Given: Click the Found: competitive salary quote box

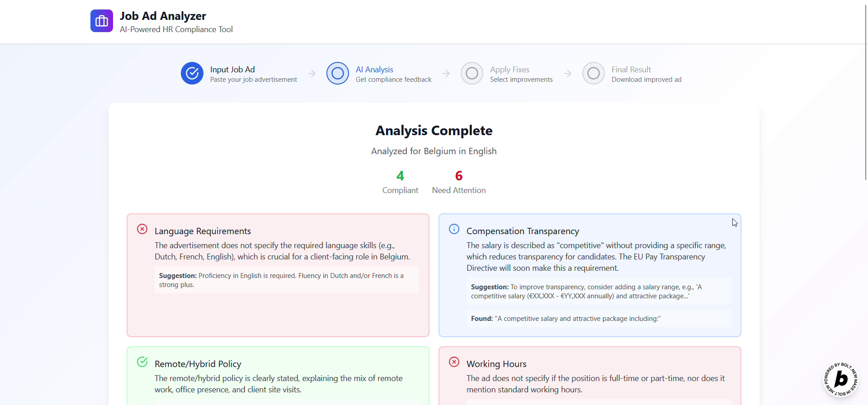Looking at the screenshot, I should (599, 319).
